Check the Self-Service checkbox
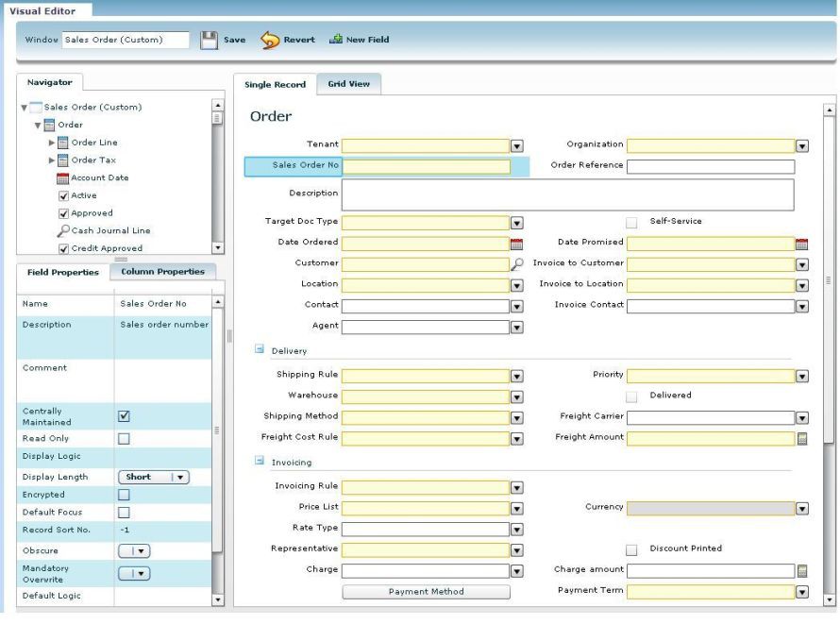 [x=632, y=222]
